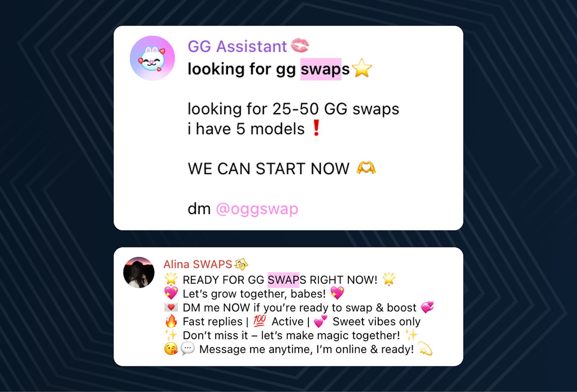
Task: Click highlighted SWAPS in Alina's message
Action: pyautogui.click(x=283, y=280)
